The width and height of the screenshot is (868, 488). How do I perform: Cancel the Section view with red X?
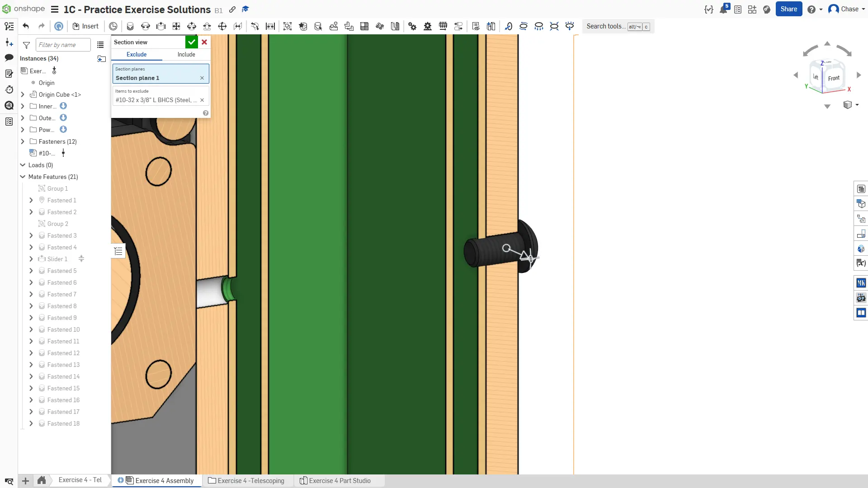pos(204,42)
